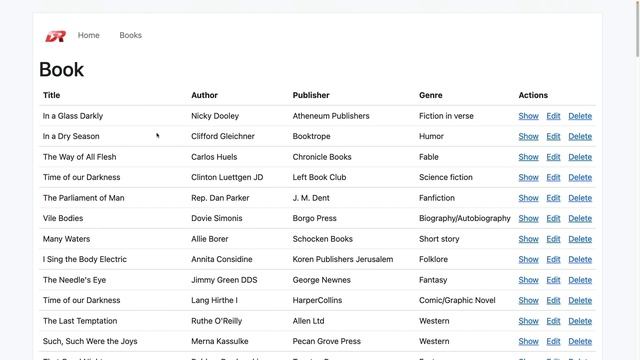
Task: Delete Such, Such Were the Joys
Action: tap(580, 341)
